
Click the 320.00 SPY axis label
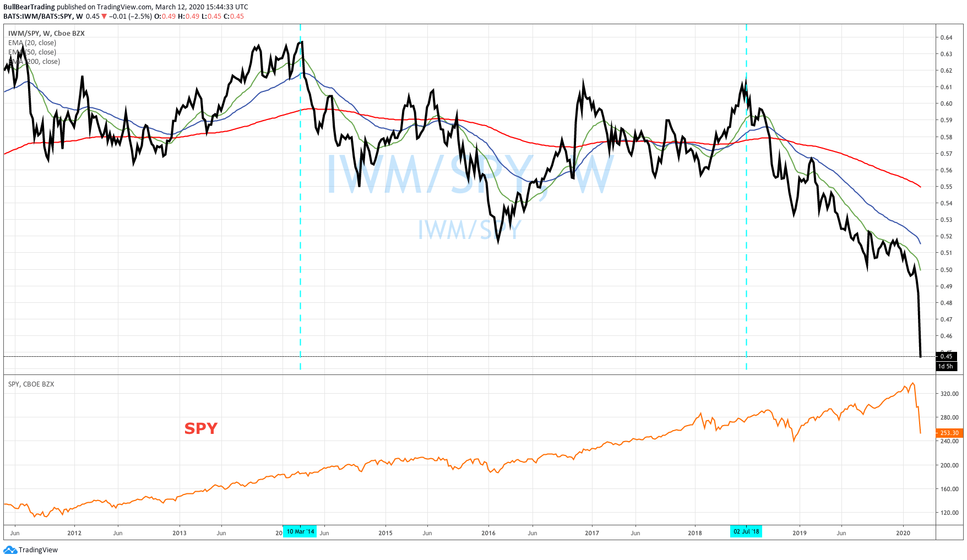coord(949,394)
